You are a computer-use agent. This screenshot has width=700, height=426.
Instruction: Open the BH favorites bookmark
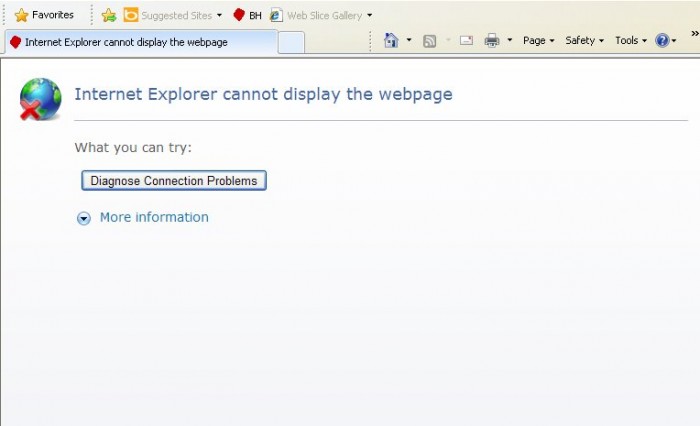click(247, 15)
